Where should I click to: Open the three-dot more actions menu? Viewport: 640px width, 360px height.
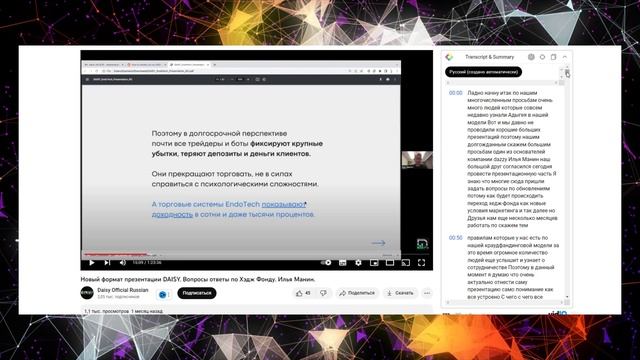[x=427, y=293]
